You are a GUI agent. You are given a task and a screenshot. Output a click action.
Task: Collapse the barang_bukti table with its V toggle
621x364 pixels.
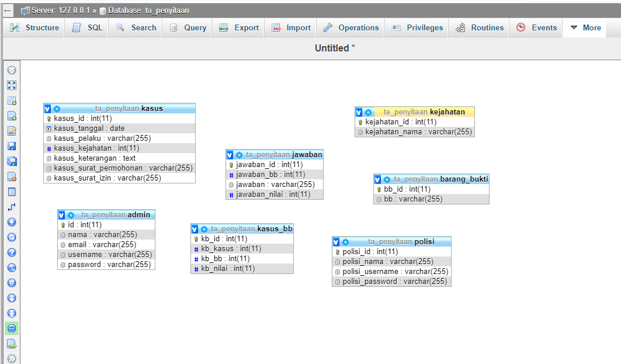pos(377,179)
